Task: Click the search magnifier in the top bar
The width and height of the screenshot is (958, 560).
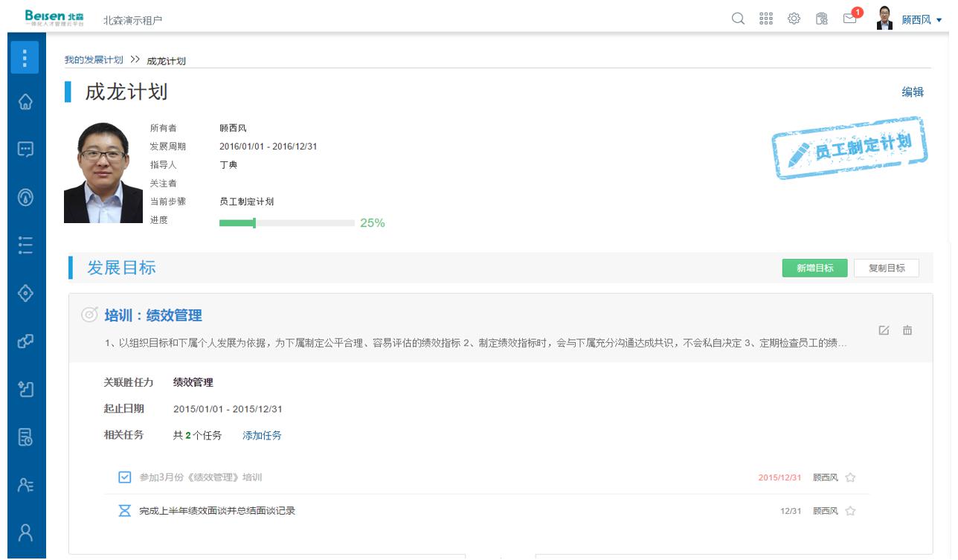Action: [x=737, y=19]
